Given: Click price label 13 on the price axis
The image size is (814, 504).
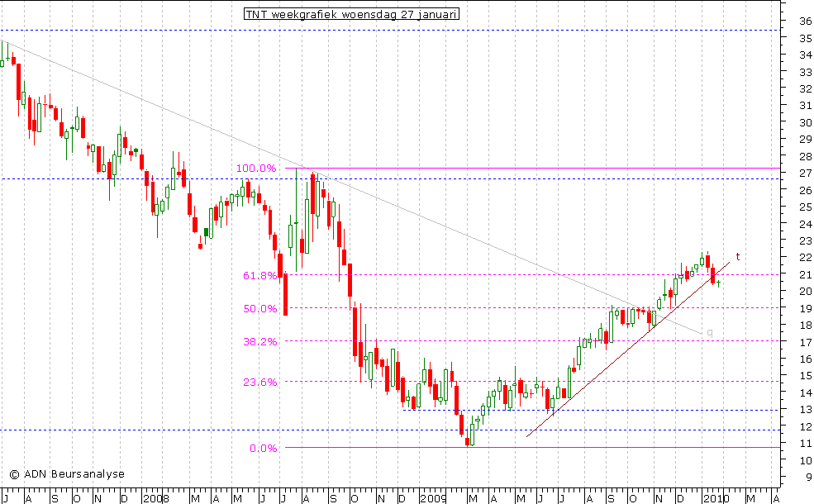Looking at the screenshot, I should coord(806,411).
